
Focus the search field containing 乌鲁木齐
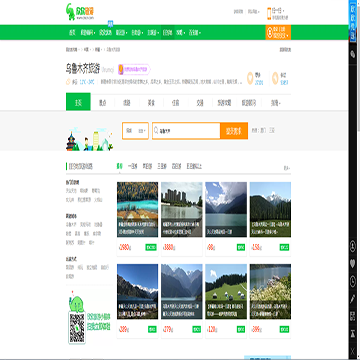coord(186,131)
